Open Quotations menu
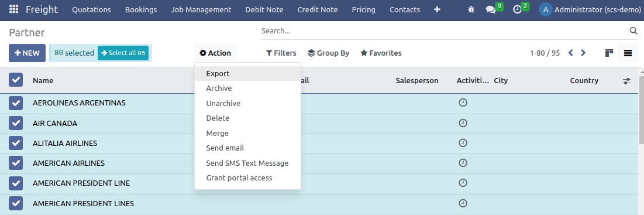644x215 pixels. (x=92, y=9)
